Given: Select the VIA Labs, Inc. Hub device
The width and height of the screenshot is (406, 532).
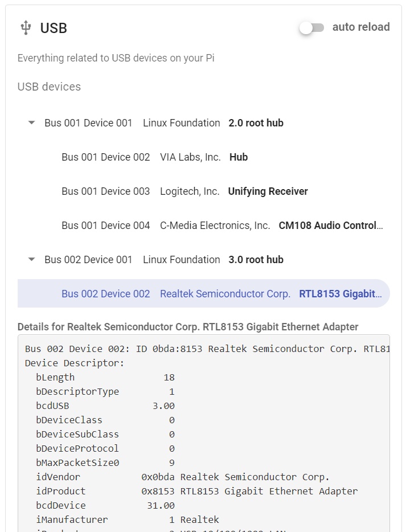Looking at the screenshot, I should click(203, 157).
